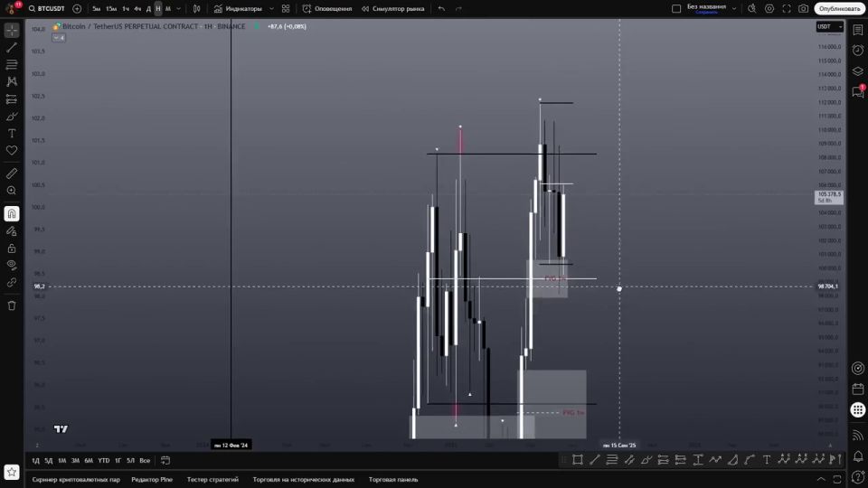Open Тестер стратегий tab

[212, 480]
